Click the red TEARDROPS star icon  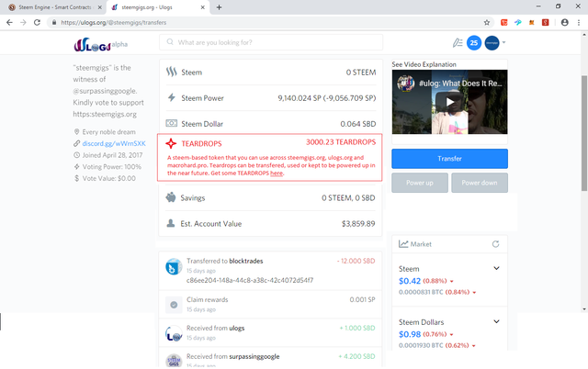tap(171, 143)
